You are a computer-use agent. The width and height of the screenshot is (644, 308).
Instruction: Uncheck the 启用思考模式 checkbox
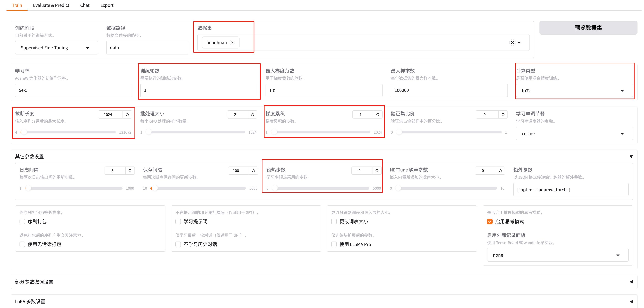click(x=490, y=221)
